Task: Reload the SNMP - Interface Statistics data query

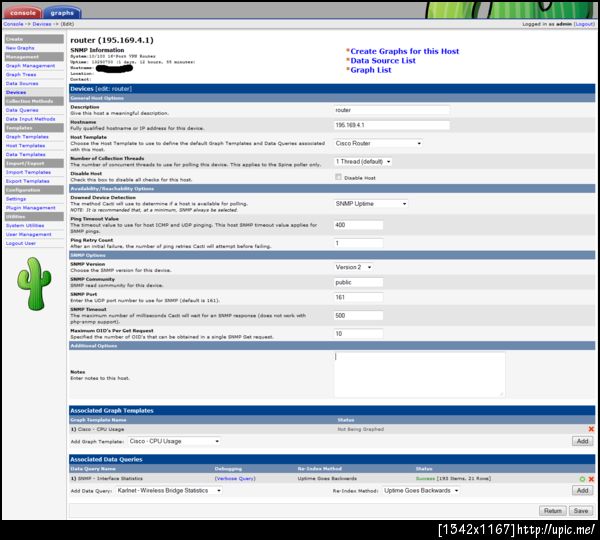Action: (x=582, y=479)
